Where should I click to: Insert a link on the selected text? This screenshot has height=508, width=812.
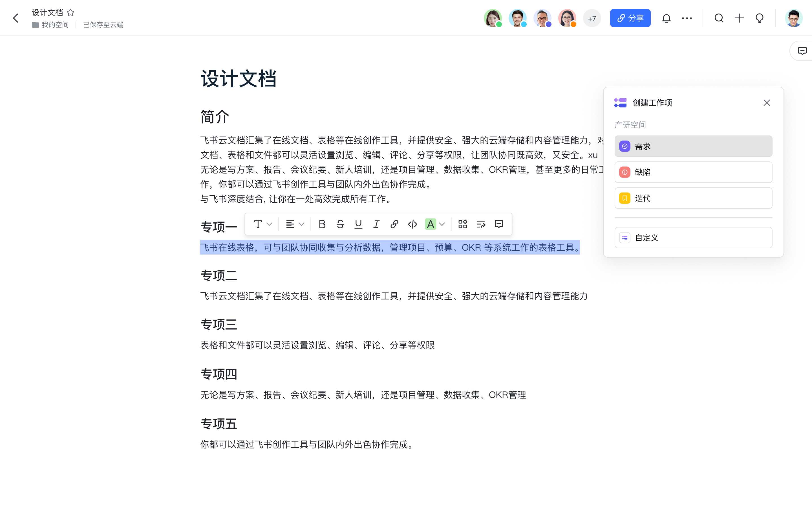coord(395,224)
